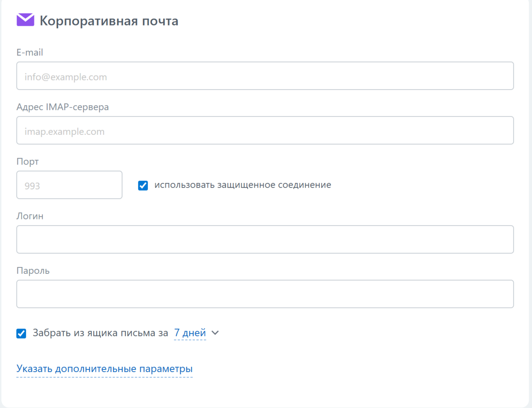This screenshot has height=408, width=532.
Task: Click the Адрес IMAP-сервера input field
Action: (x=265, y=130)
